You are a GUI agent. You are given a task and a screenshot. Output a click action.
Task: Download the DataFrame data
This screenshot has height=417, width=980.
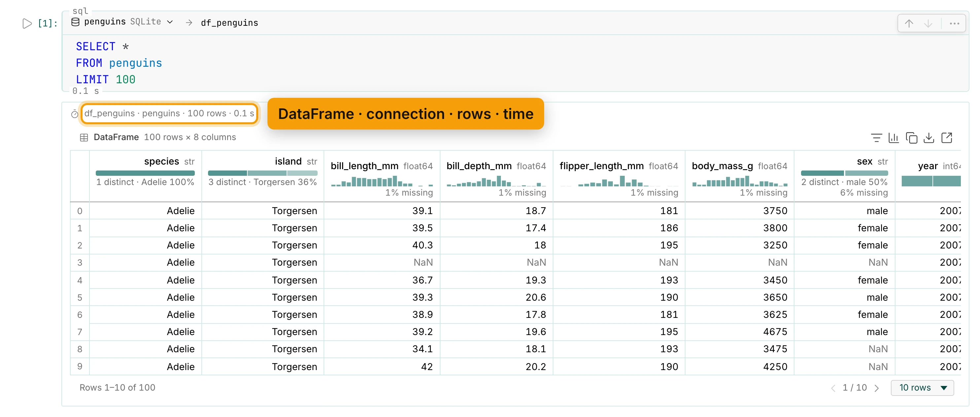coord(928,137)
